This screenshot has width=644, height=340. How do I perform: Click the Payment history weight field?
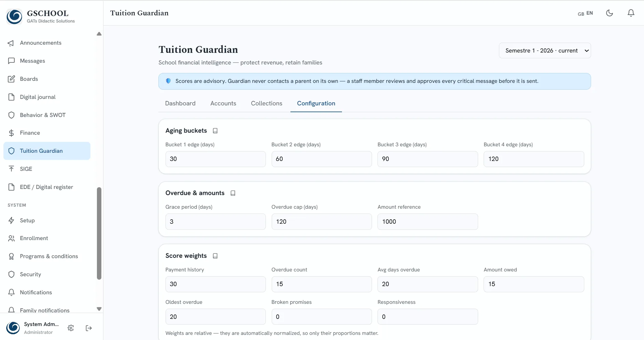tap(215, 284)
